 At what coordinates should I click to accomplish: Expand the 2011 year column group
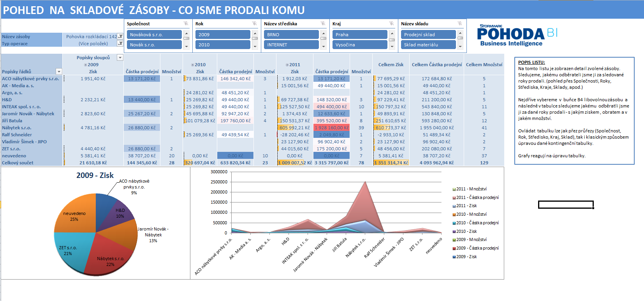[x=287, y=65]
